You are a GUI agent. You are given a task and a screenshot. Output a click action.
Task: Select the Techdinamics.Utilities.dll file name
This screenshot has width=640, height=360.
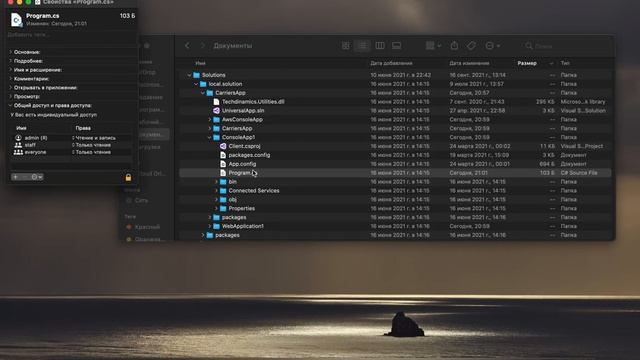[253, 102]
